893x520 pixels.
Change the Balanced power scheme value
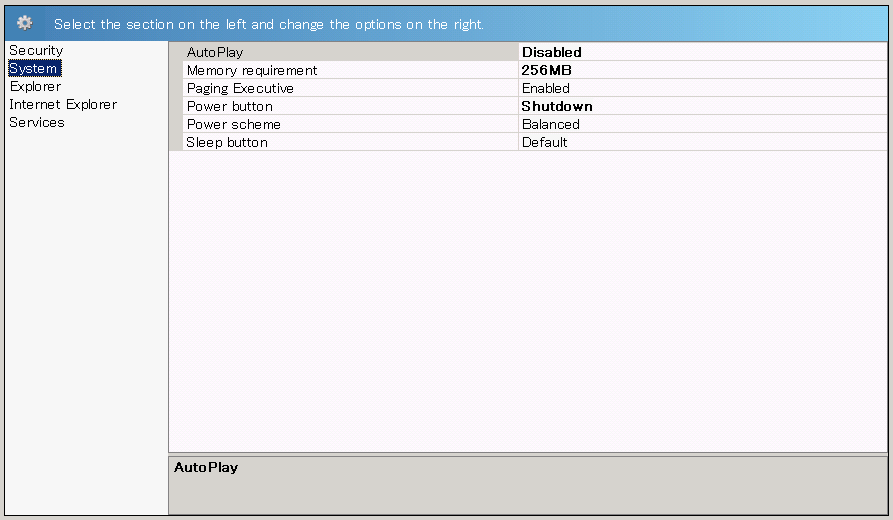(703, 124)
